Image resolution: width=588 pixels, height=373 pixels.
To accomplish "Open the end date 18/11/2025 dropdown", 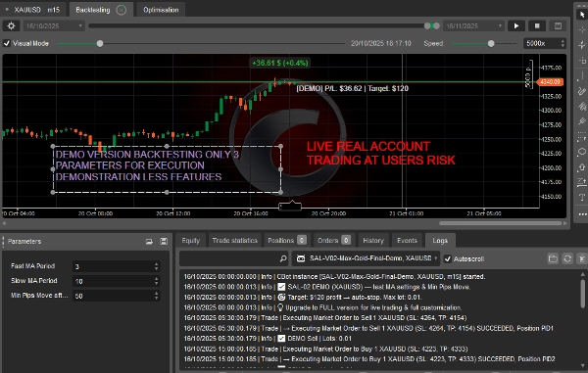I will (x=473, y=25).
